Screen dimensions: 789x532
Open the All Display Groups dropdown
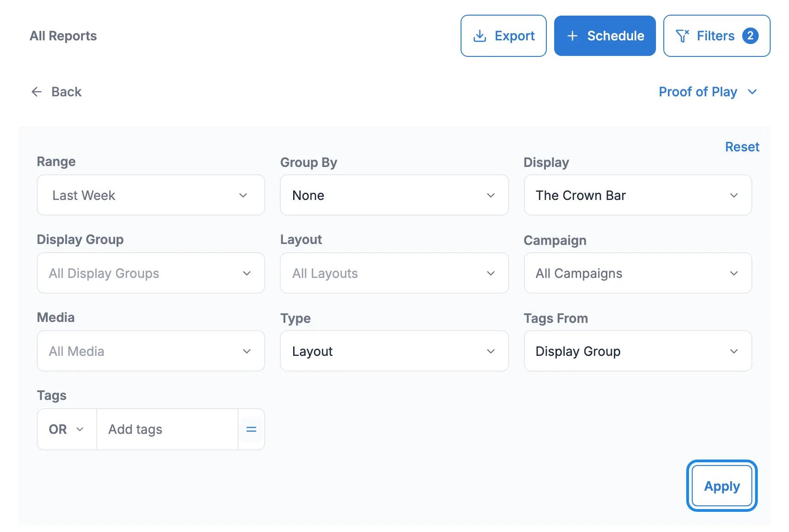click(x=151, y=273)
